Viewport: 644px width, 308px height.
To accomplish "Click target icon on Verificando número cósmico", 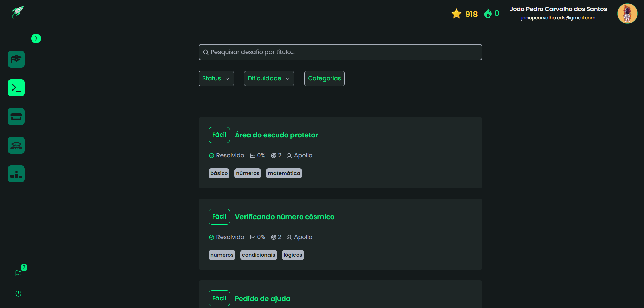I will coord(274,237).
